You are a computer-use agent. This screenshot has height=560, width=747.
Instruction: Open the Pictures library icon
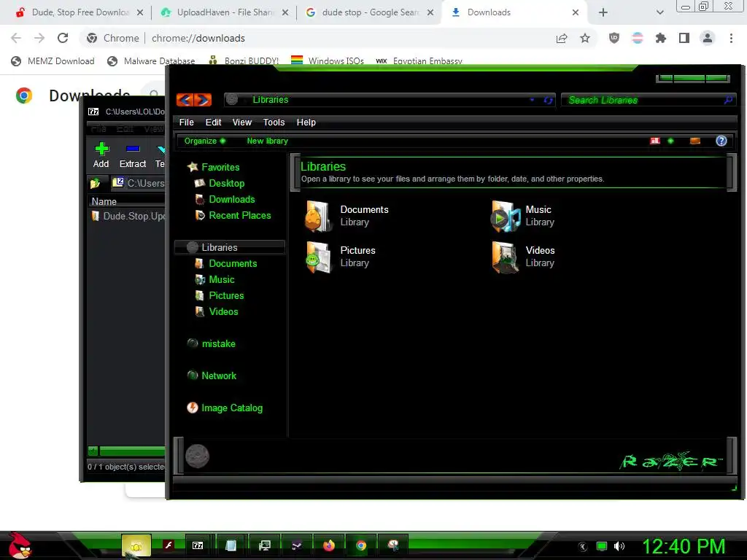[x=318, y=257]
